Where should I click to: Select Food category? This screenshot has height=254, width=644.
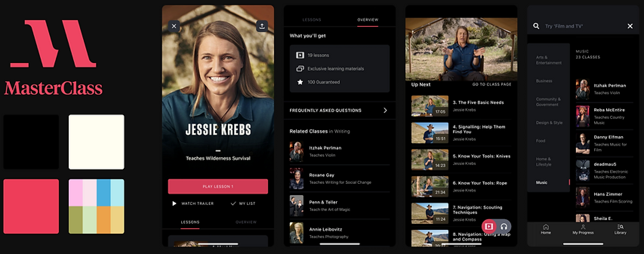tap(541, 141)
